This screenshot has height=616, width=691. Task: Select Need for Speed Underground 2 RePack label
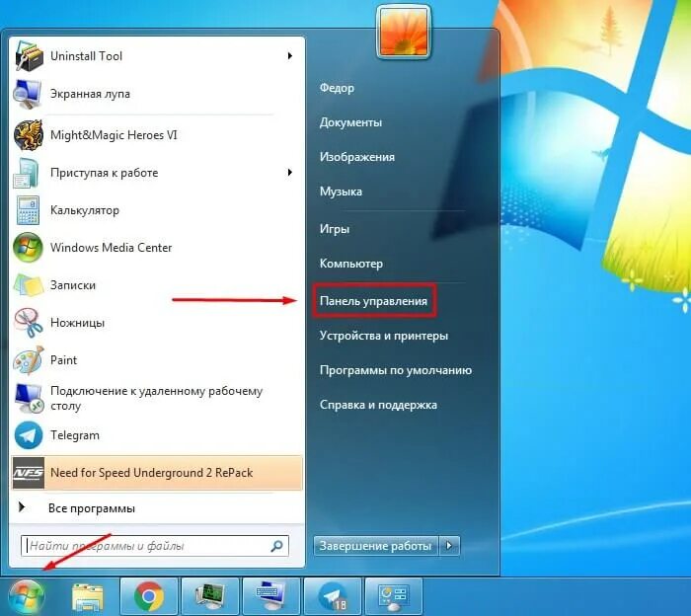(x=152, y=473)
